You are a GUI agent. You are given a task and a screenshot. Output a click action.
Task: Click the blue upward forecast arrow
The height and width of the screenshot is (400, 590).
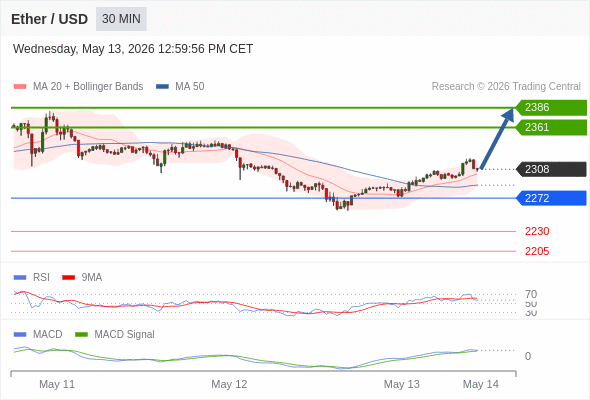[x=497, y=138]
